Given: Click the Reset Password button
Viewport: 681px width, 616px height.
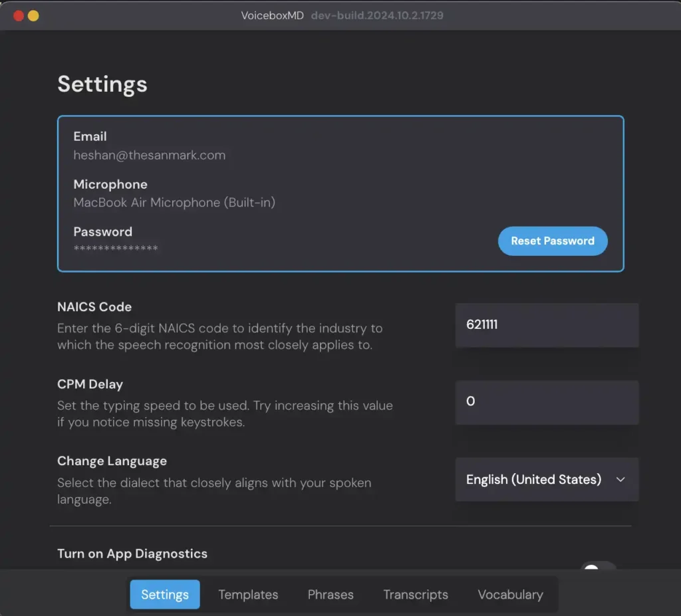Looking at the screenshot, I should 552,241.
